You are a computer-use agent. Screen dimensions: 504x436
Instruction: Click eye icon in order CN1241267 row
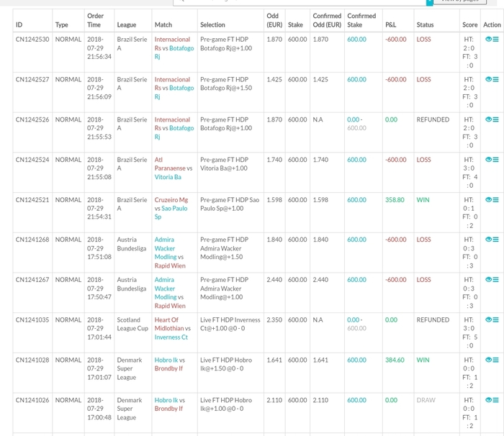tap(489, 280)
